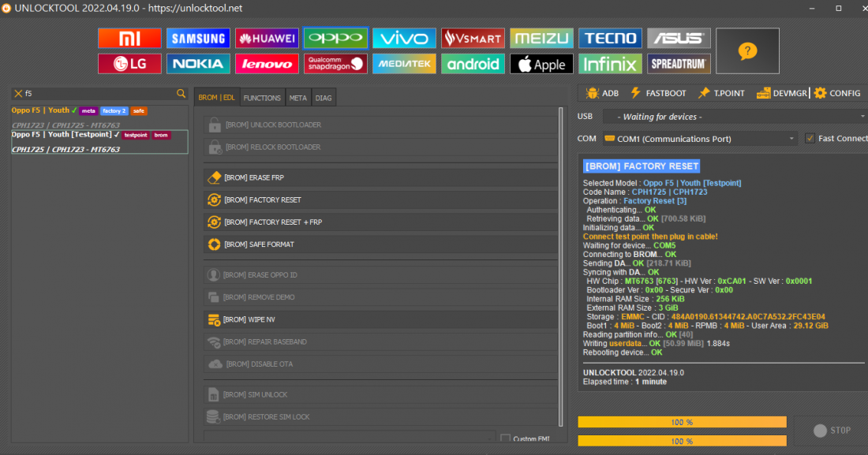This screenshot has width=868, height=455.
Task: Run [BROM] Factory Reset + FRP
Action: (381, 222)
